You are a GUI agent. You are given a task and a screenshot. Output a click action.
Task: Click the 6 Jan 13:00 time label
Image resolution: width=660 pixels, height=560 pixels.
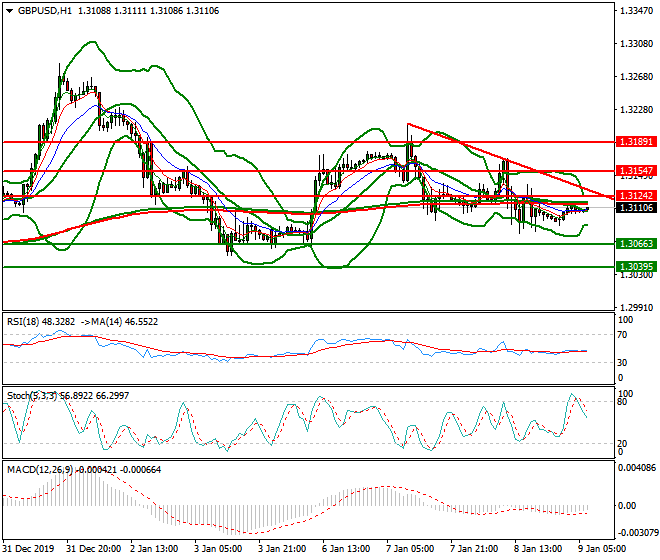tap(346, 549)
